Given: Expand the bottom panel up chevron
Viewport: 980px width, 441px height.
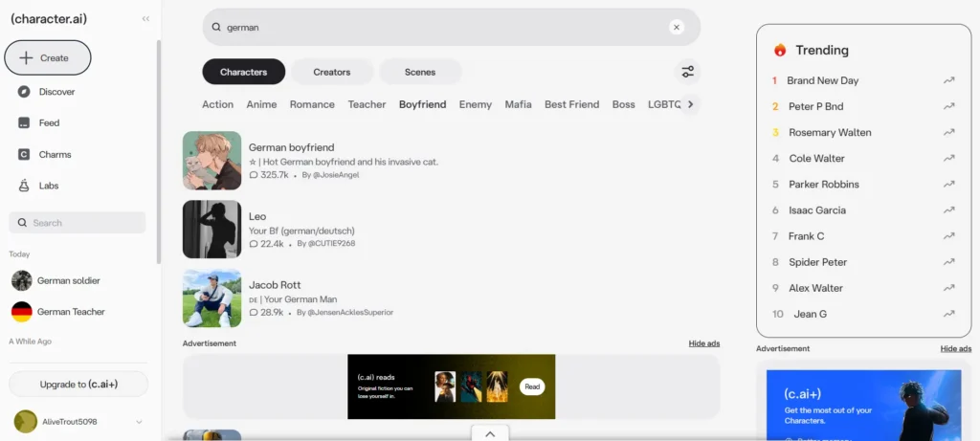Looking at the screenshot, I should coord(490,433).
